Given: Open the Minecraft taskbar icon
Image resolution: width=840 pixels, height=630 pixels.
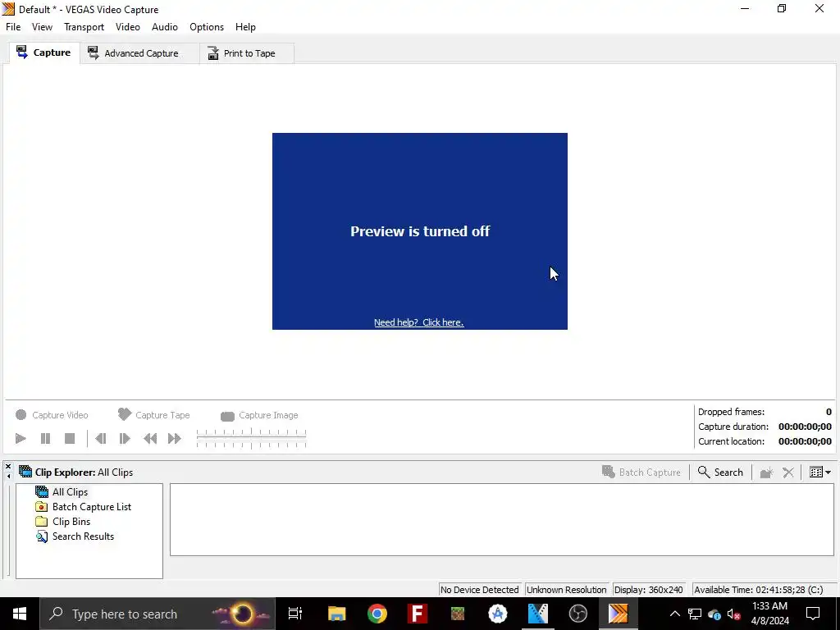Looking at the screenshot, I should (458, 614).
